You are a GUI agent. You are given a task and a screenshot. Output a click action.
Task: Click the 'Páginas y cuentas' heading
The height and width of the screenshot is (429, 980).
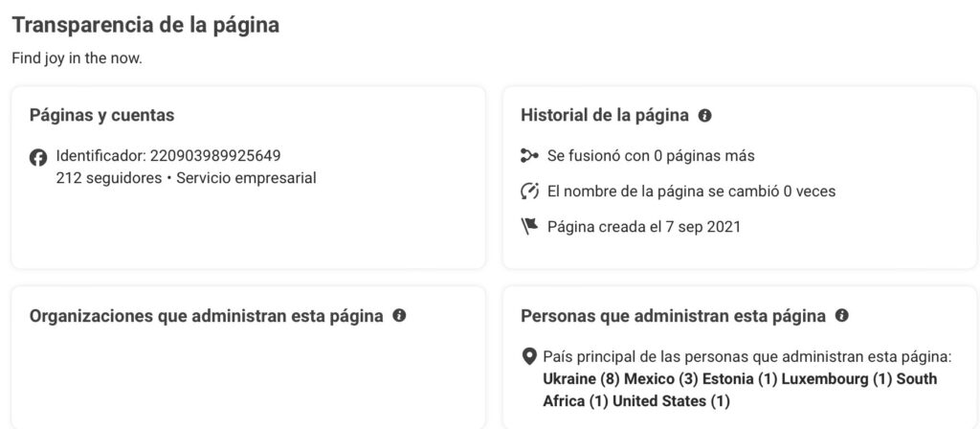point(101,116)
